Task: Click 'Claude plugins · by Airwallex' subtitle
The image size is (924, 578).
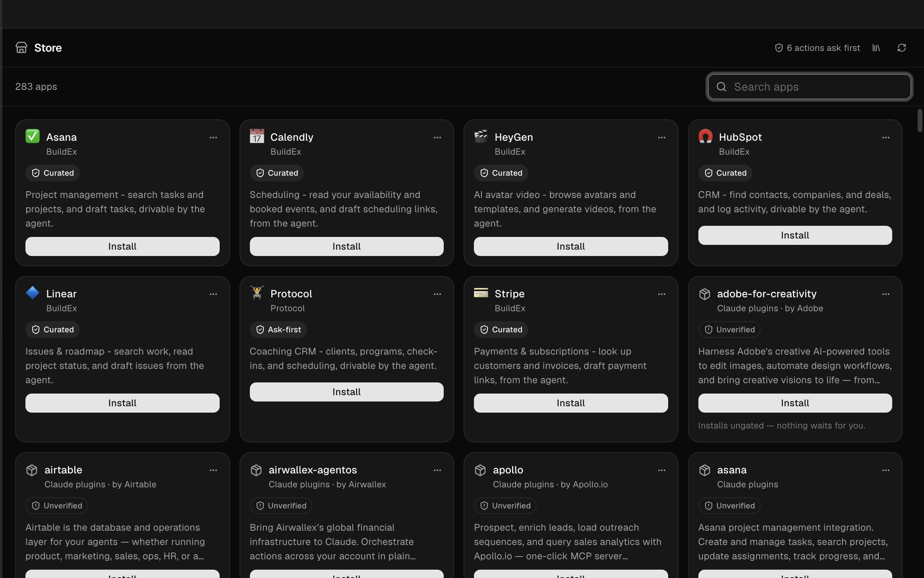Action: [327, 484]
